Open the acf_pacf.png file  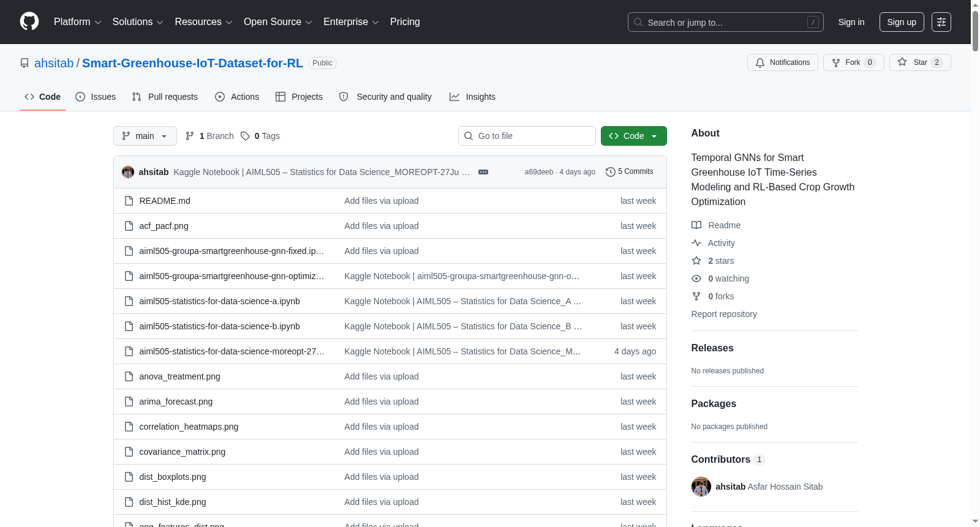pos(164,226)
